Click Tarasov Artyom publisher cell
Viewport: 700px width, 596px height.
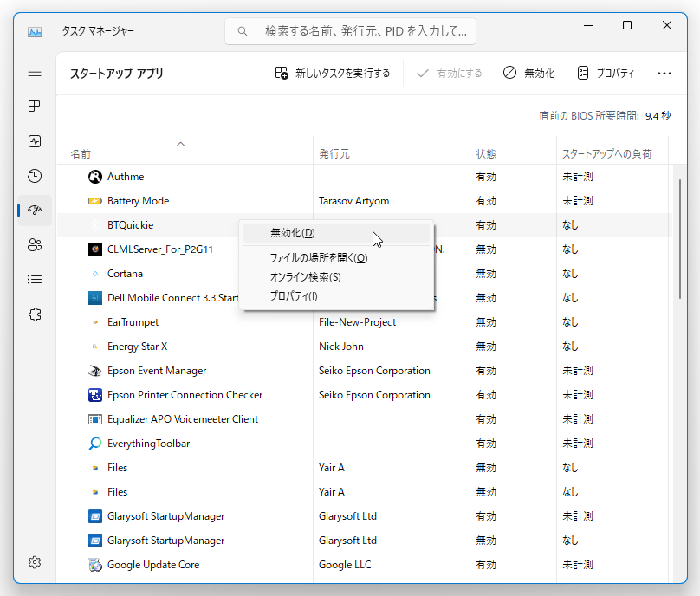(x=354, y=201)
